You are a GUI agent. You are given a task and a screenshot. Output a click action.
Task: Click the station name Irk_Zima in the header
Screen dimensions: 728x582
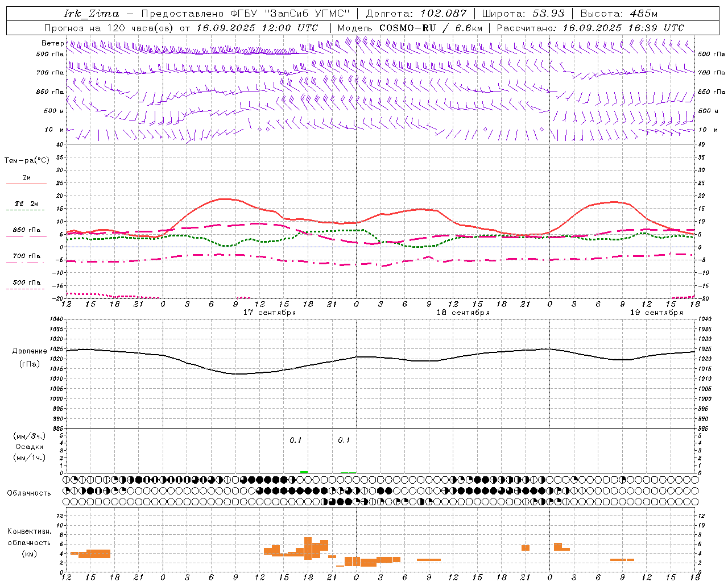click(91, 14)
